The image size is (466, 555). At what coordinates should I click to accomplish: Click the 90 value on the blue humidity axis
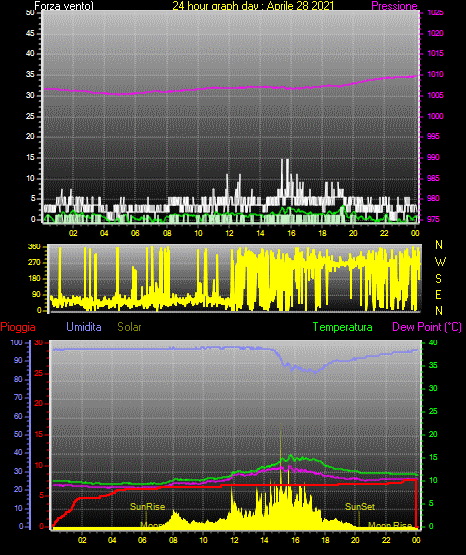[18, 360]
